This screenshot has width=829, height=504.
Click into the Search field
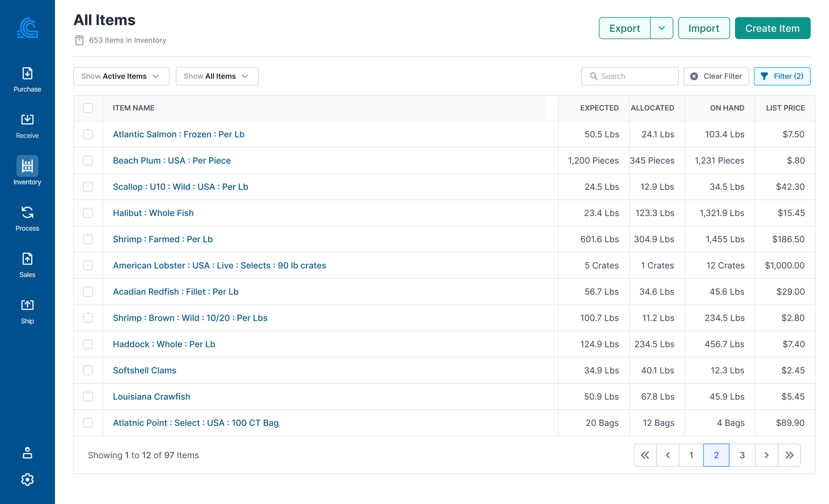(x=629, y=76)
